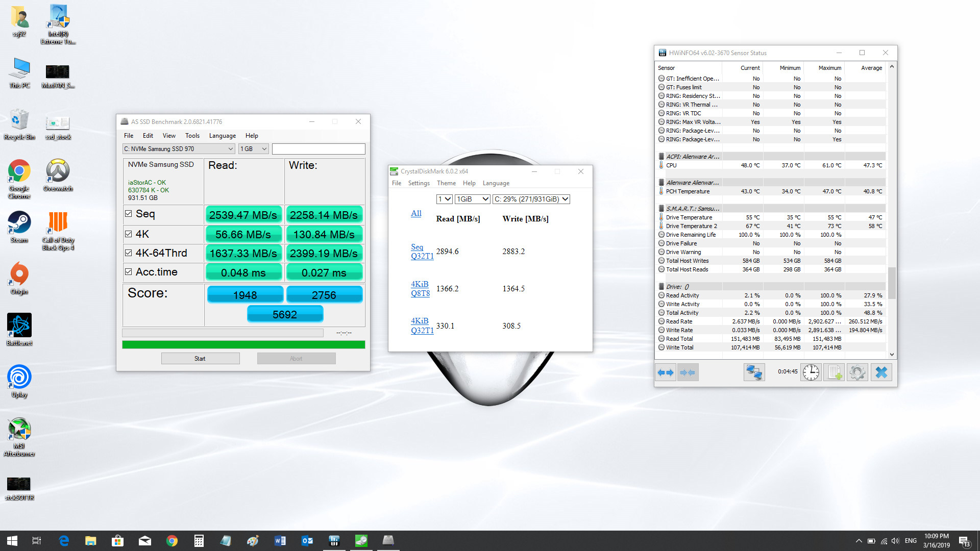Show hidden system tray icons chevron
The width and height of the screenshot is (980, 551).
859,541
